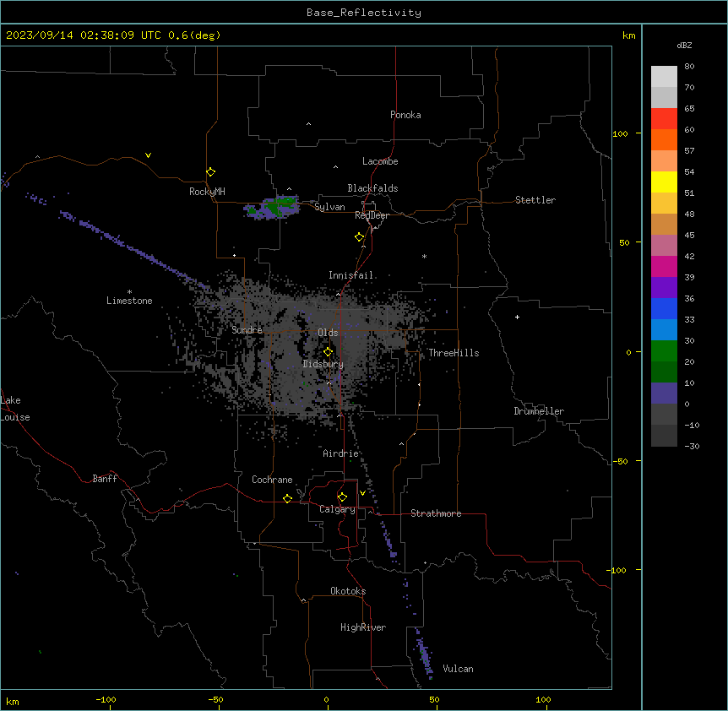Click the Strathmore label
728x711 pixels.
click(436, 513)
